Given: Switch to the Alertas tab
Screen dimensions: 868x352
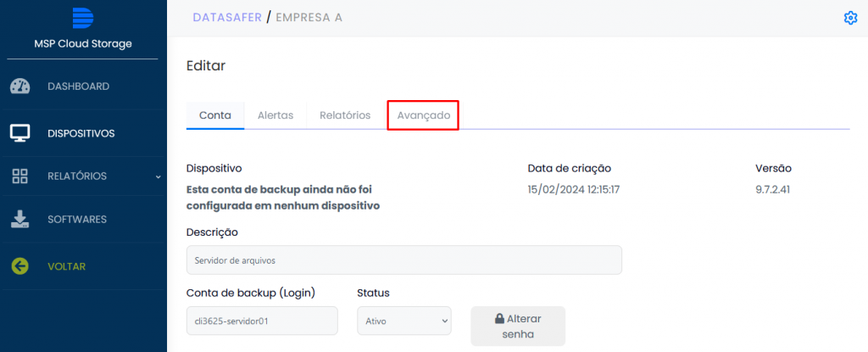Looking at the screenshot, I should [x=275, y=115].
